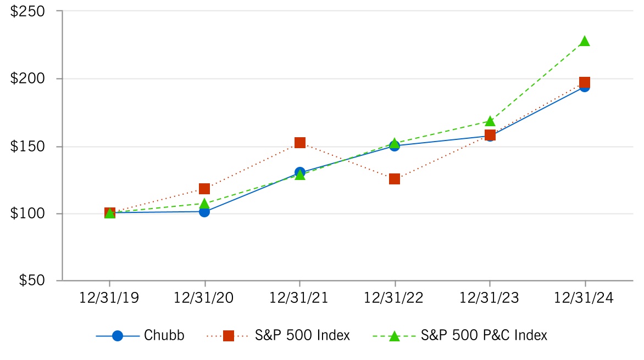This screenshot has height=360, width=644.
Task: Select the 12/31/22 x-axis date label
Action: tap(395, 298)
